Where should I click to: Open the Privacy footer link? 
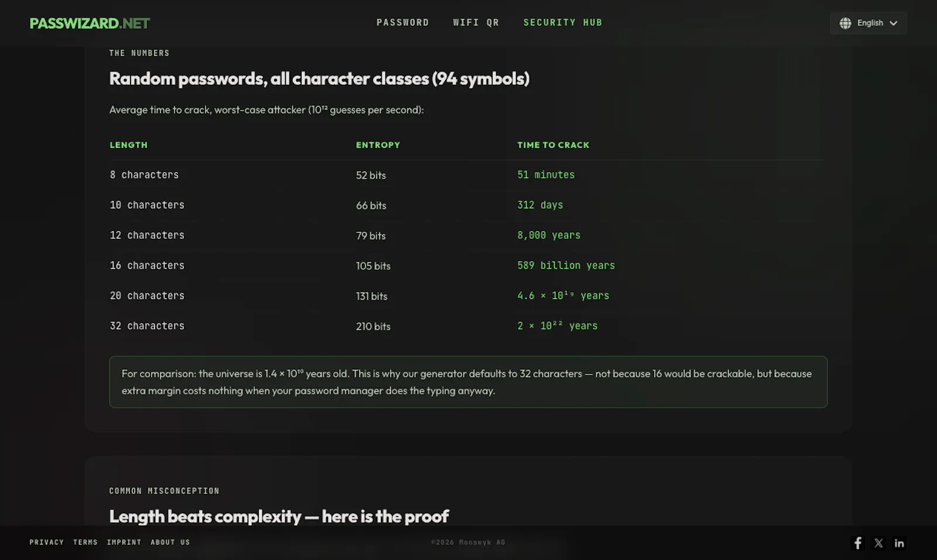[x=47, y=542]
